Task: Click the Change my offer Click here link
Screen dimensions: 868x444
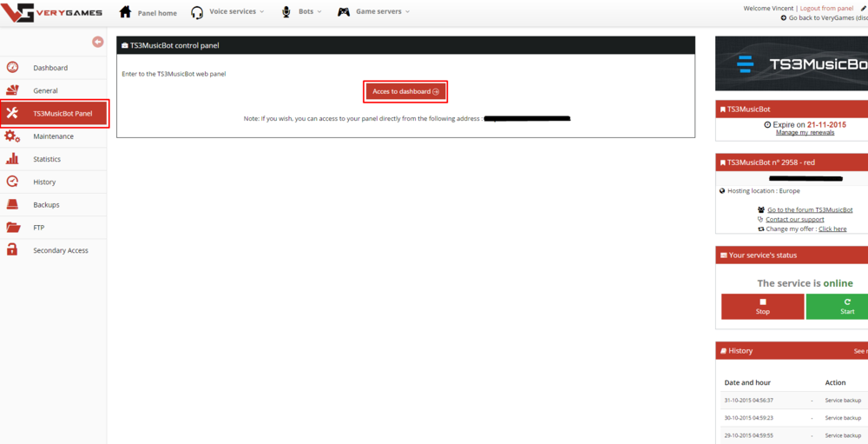Action: (x=832, y=229)
